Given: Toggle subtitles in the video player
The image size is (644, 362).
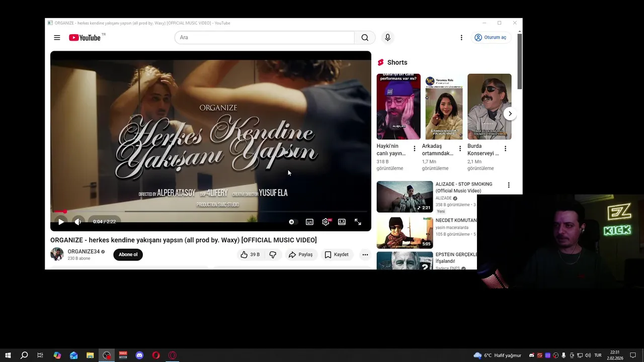Looking at the screenshot, I should [309, 222].
